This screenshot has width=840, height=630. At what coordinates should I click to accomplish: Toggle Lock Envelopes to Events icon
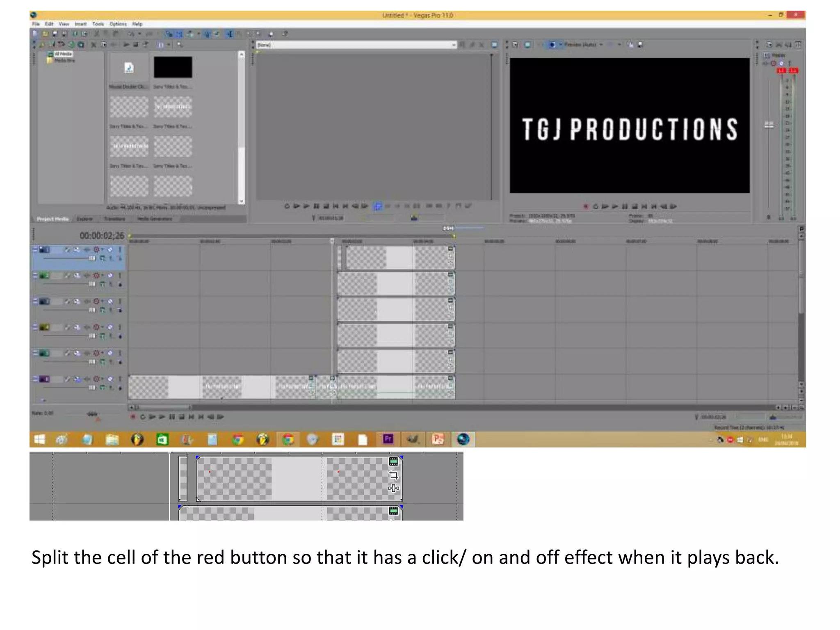(x=208, y=34)
